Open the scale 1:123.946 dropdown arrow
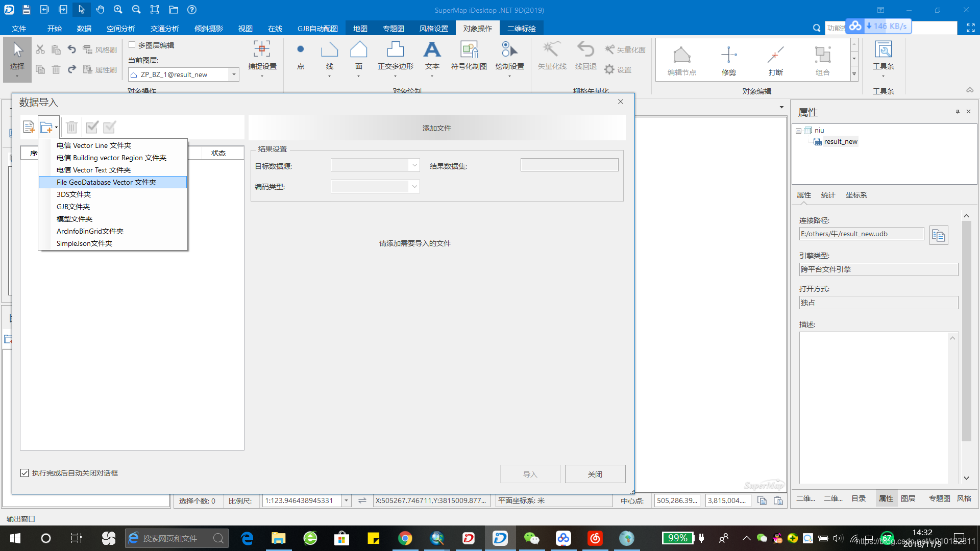The image size is (980, 551). (346, 501)
